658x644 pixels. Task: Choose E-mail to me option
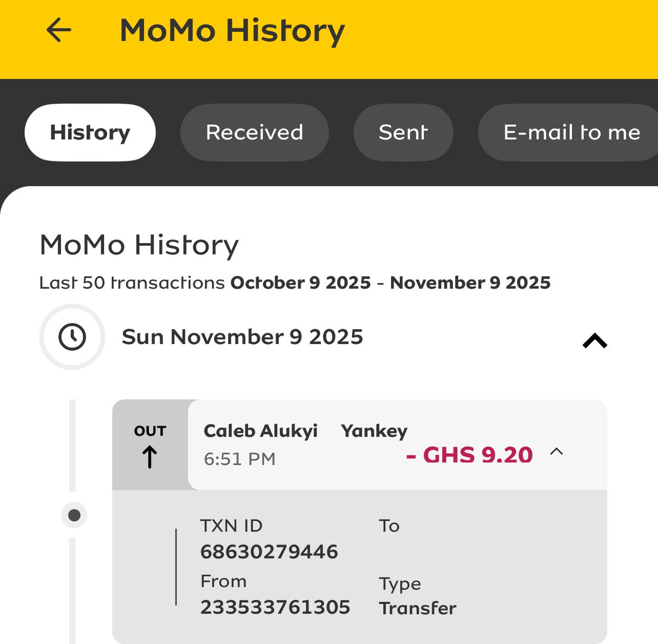point(570,132)
